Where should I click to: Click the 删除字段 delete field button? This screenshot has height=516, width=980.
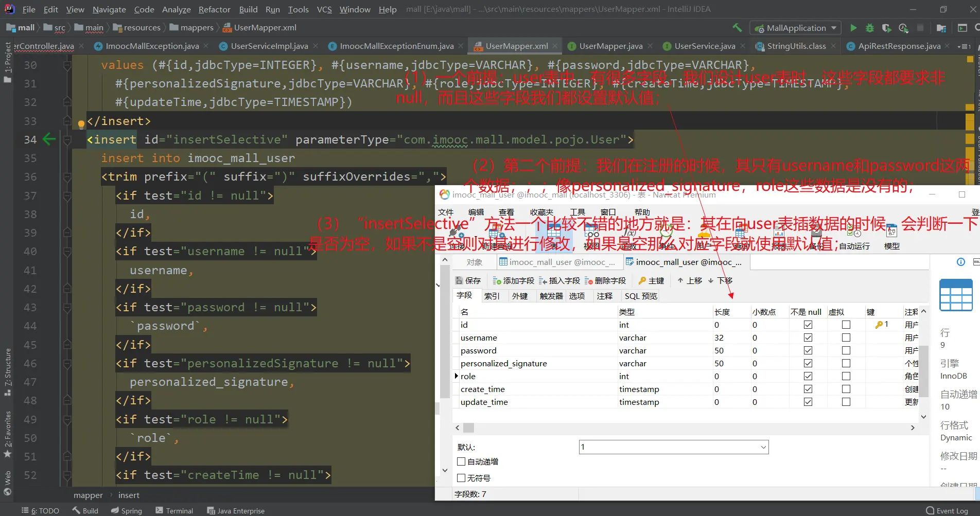[605, 280]
